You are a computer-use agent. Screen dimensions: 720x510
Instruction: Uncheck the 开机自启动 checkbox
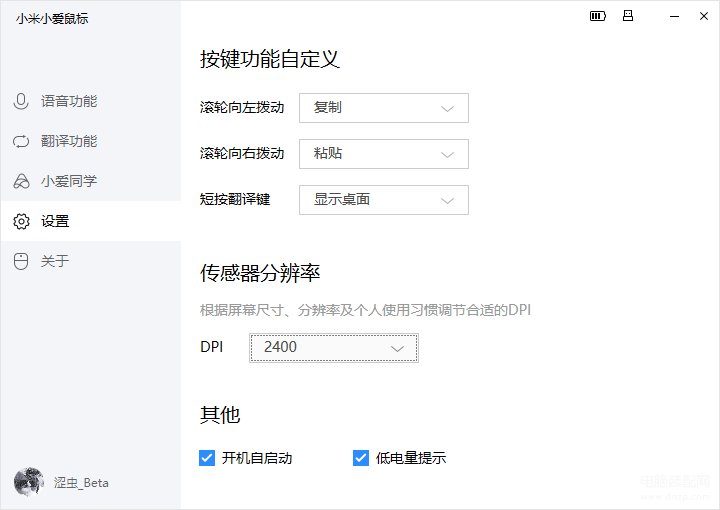(207, 458)
